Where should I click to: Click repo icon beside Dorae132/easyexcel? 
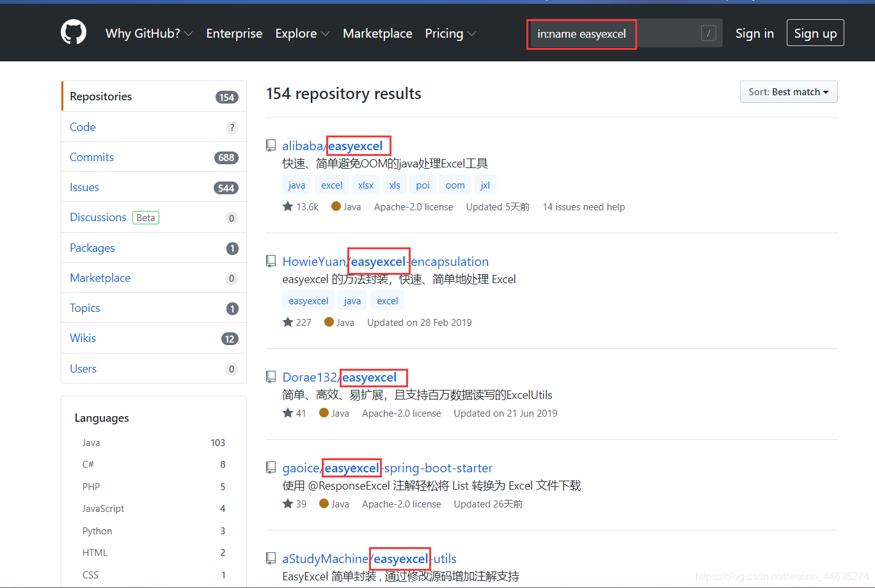271,377
